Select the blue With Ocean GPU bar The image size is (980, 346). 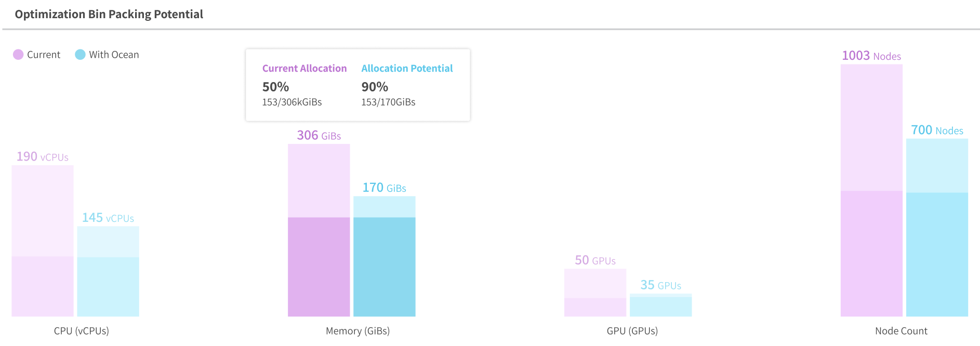660,305
